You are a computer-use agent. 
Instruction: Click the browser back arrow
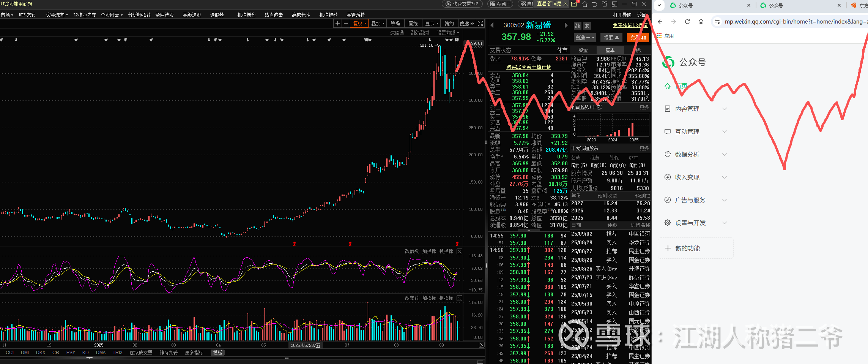coord(660,22)
